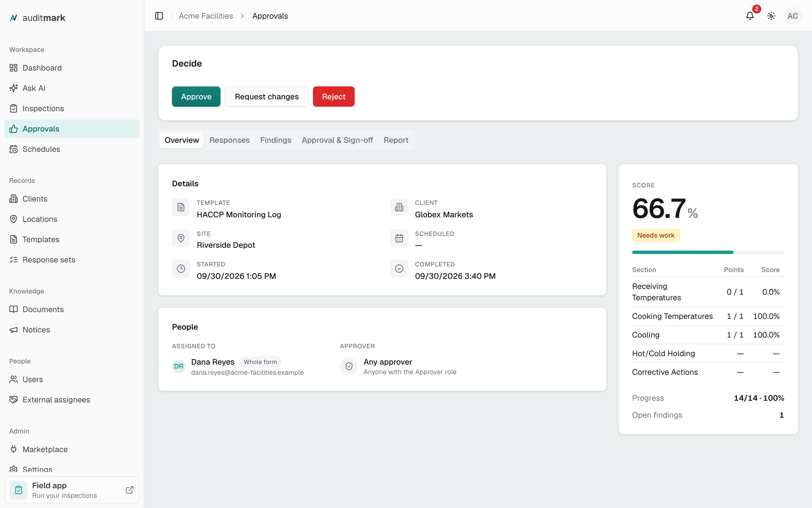This screenshot has height=508, width=812.
Task: Open External assignees page
Action: pos(72,400)
